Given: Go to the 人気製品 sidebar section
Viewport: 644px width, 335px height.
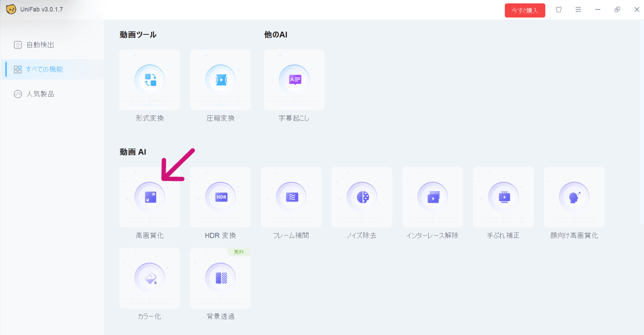Looking at the screenshot, I should click(40, 94).
